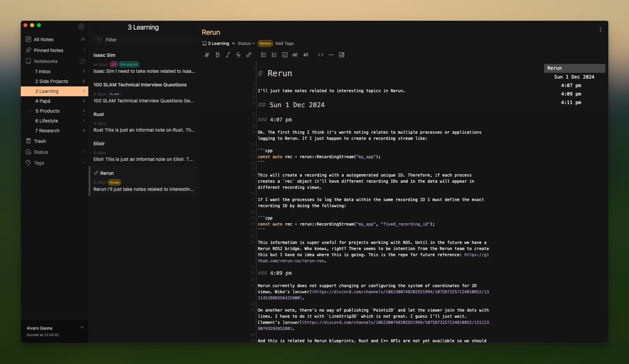Insert a blockquote from the toolbar
Image resolution: width=629 pixels, height=364 pixels.
(295, 54)
